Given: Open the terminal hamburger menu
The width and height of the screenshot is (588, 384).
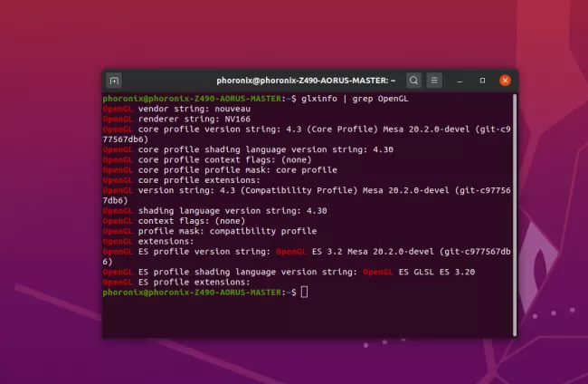Looking at the screenshot, I should [x=434, y=81].
